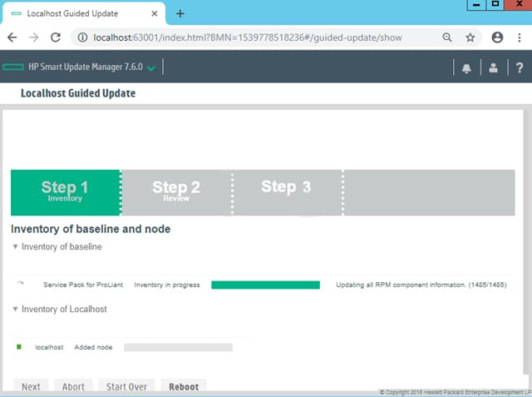Close the Localhost Guided Update tab
This screenshot has width=532, height=397.
coord(155,13)
